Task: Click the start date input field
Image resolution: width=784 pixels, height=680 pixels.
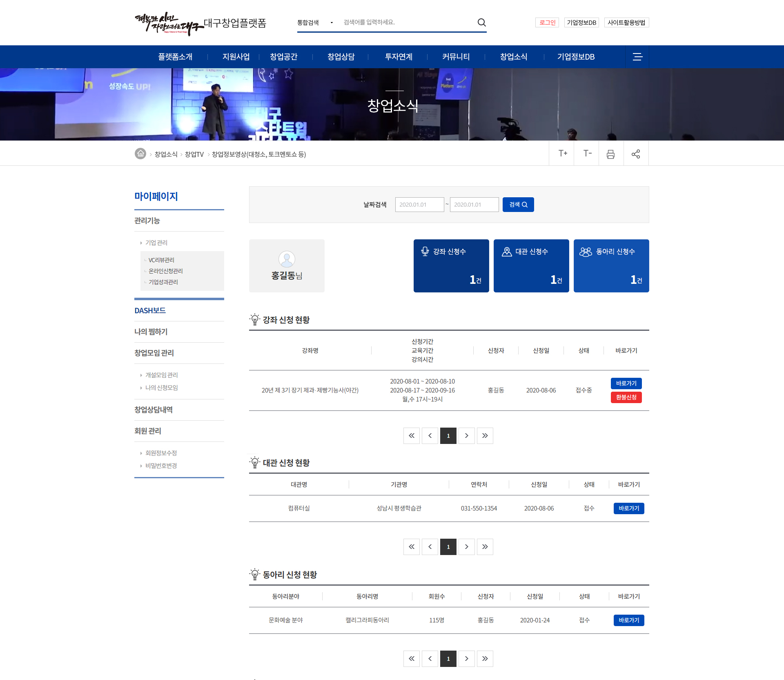Action: pyautogui.click(x=419, y=205)
